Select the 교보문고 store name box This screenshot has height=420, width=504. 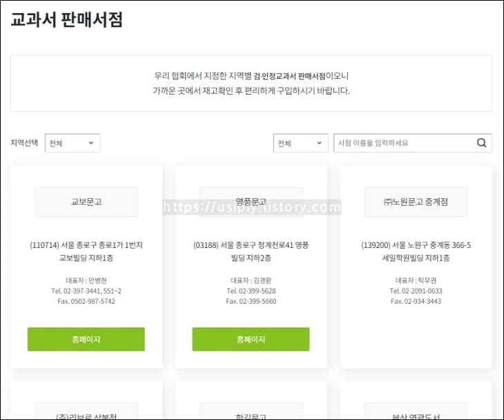tap(86, 202)
